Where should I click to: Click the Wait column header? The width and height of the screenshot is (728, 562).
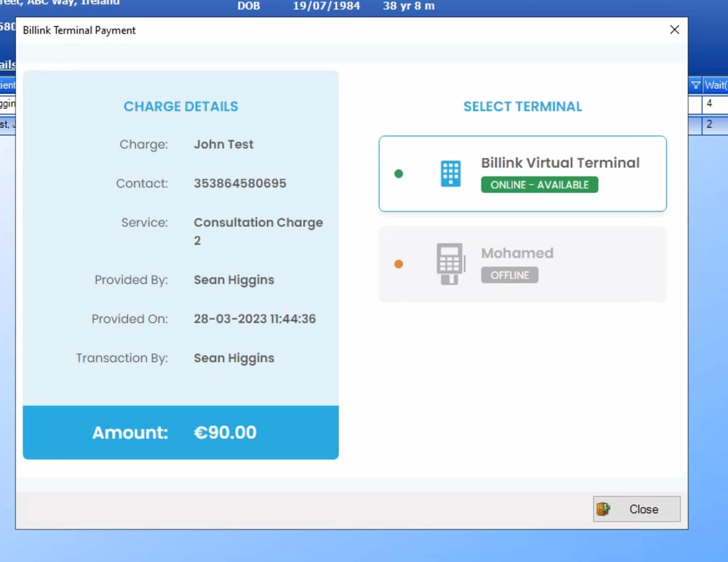pyautogui.click(x=715, y=85)
